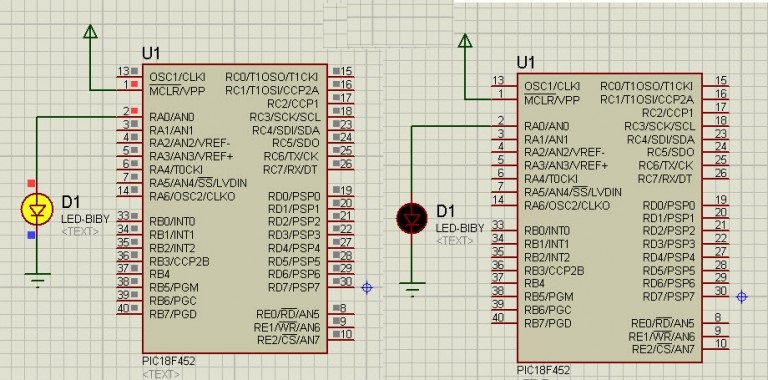Select the unlit dark LED D1
Image resolution: width=768 pixels, height=380 pixels.
coord(411,218)
